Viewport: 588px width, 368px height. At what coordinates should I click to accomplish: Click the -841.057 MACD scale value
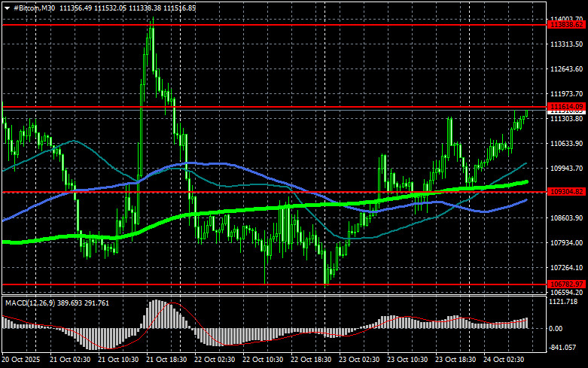(x=562, y=348)
